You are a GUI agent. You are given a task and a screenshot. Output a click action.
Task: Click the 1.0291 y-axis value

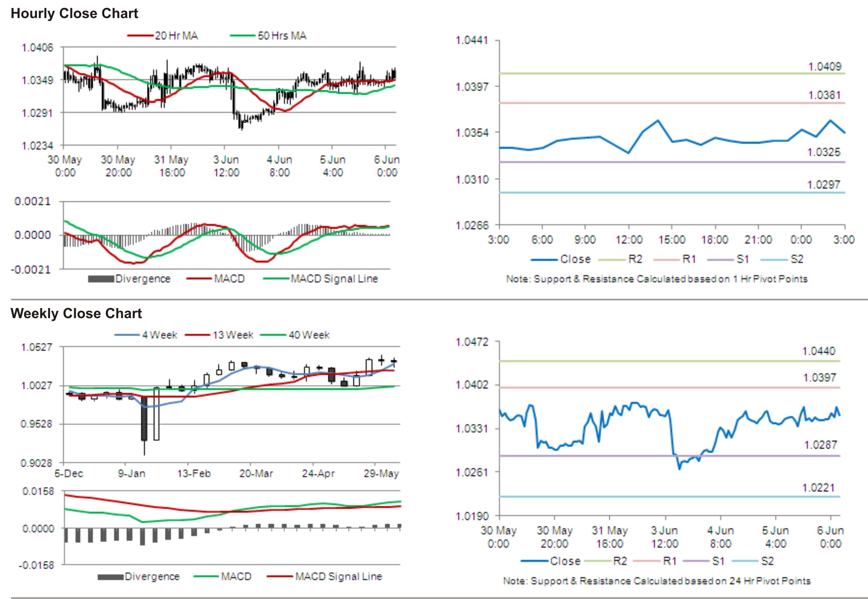coord(38,113)
